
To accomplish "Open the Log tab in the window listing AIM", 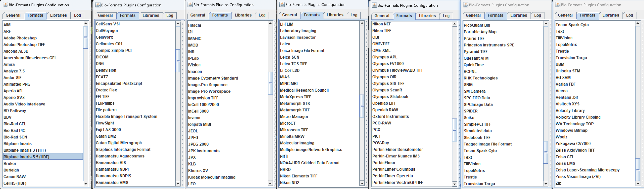I will coord(77,15).
